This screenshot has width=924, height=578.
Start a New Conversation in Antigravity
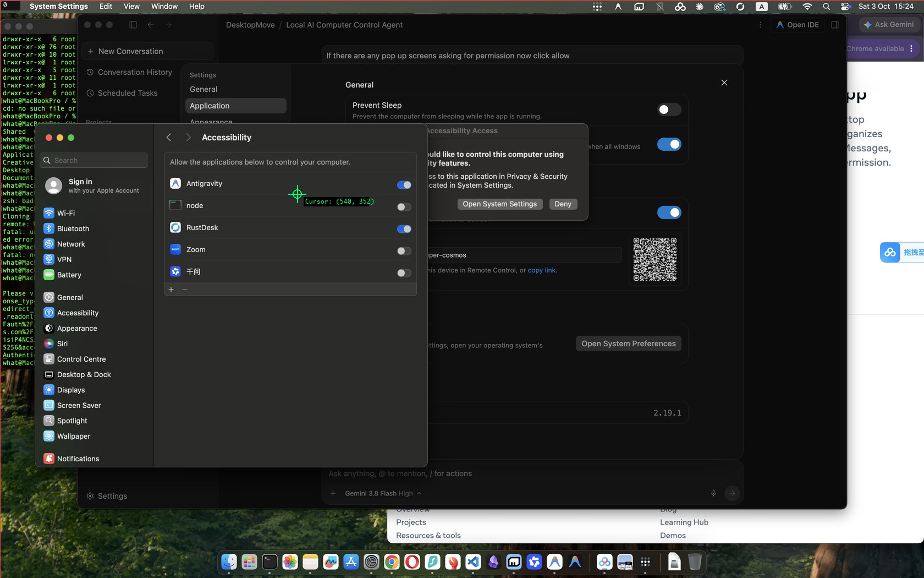pos(147,51)
